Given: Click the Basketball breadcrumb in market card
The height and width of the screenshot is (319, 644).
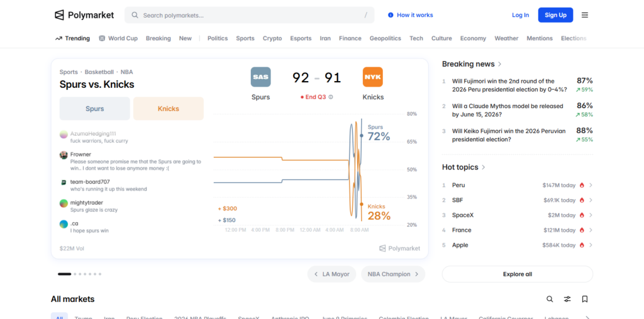Looking at the screenshot, I should [x=99, y=72].
